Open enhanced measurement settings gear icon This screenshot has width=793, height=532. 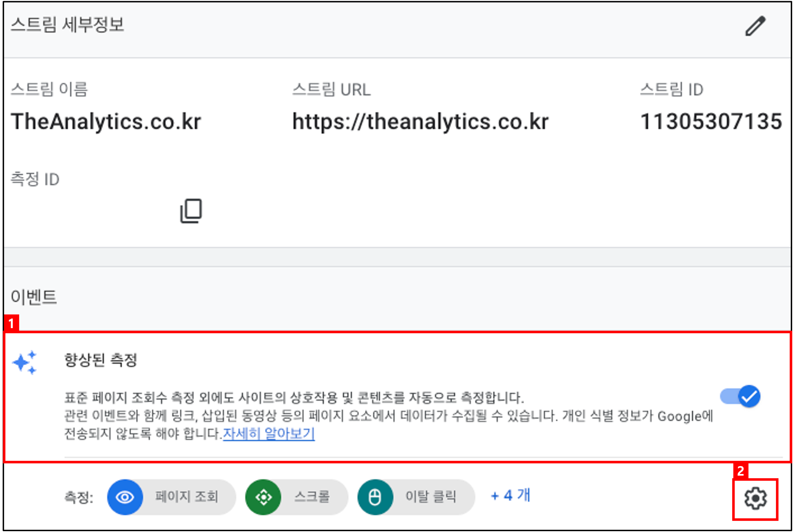click(x=755, y=498)
